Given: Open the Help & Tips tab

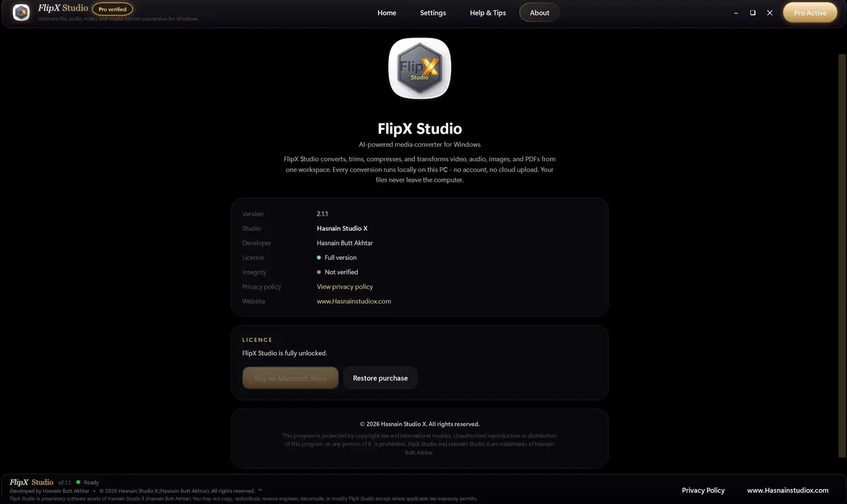Looking at the screenshot, I should pyautogui.click(x=488, y=13).
